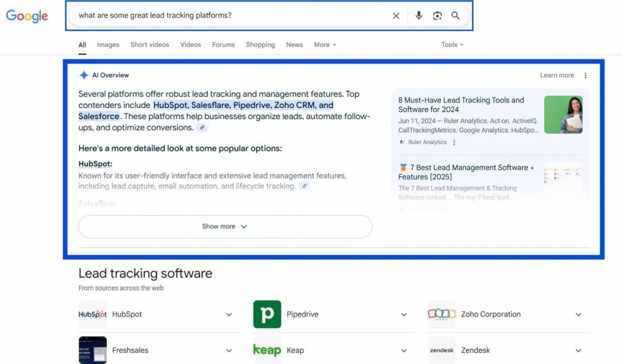Click the Freshsales name text
Screen dimensions: 622x364
pyautogui.click(x=130, y=350)
